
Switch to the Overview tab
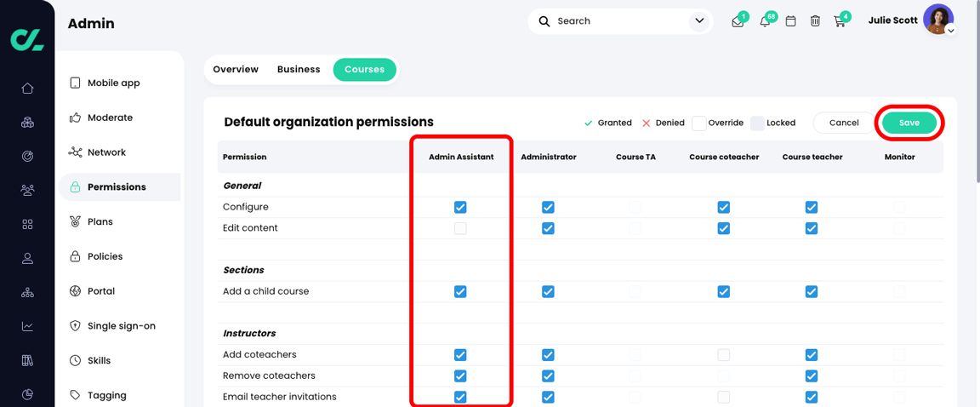236,70
